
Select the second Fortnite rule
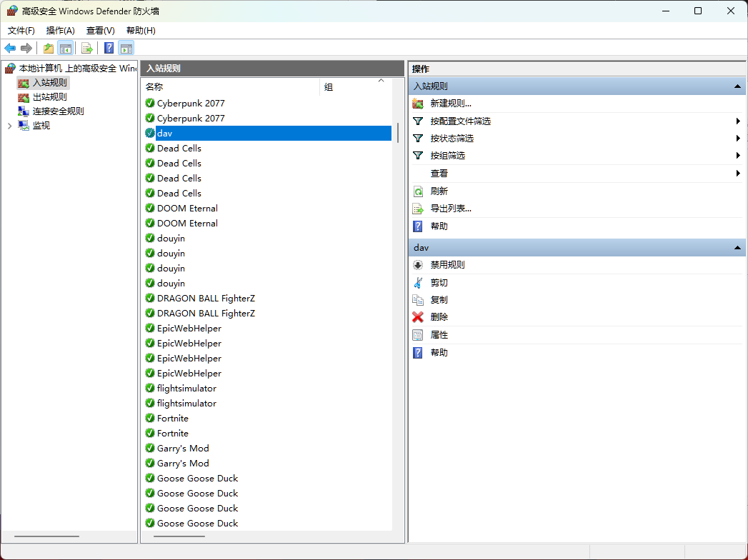[x=173, y=434]
